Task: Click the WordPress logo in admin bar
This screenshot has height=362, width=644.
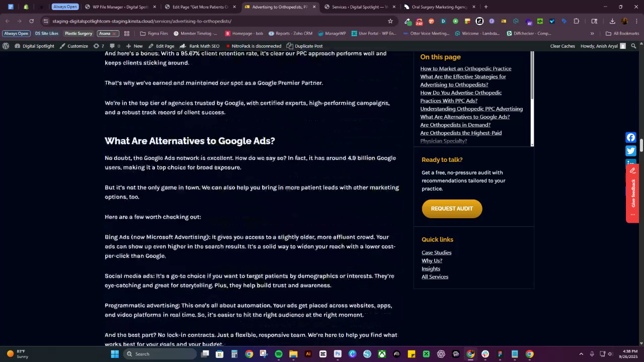Action: tap(6, 46)
